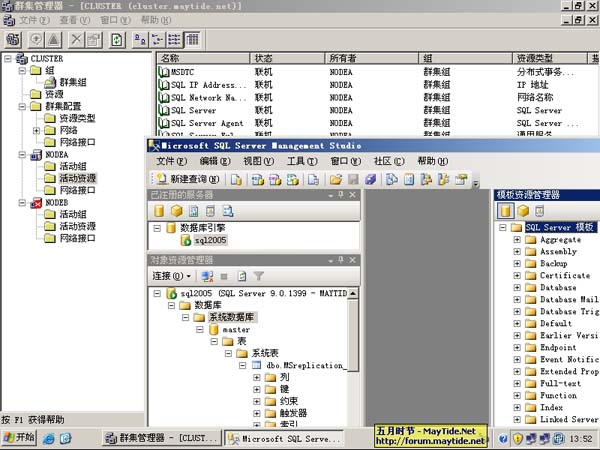Click the filter funnel icon in Object Explorer
600x450 pixels.
click(x=258, y=275)
